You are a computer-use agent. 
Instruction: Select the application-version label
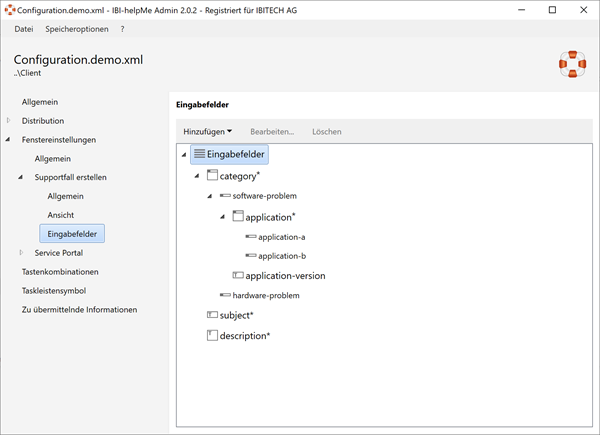pyautogui.click(x=285, y=275)
